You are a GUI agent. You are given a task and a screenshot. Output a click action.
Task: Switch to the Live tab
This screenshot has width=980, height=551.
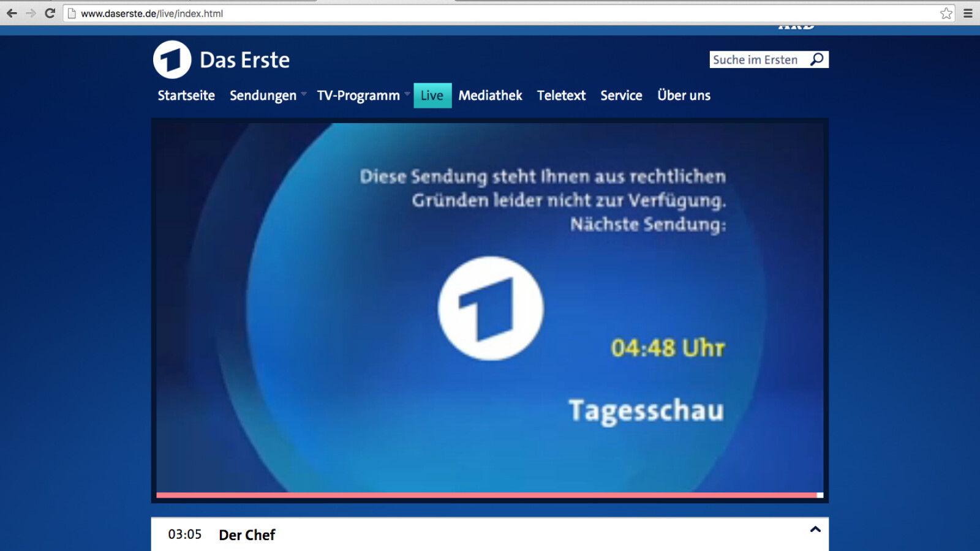click(432, 96)
